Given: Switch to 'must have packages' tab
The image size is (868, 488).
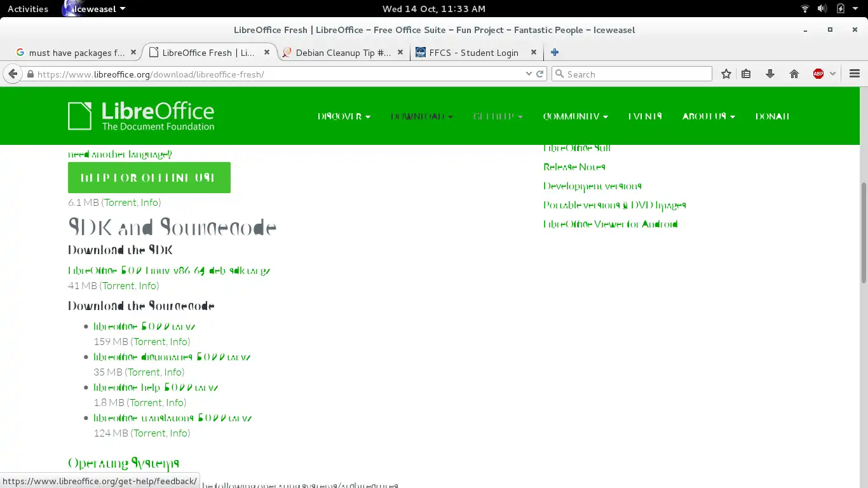Looking at the screenshot, I should [77, 53].
